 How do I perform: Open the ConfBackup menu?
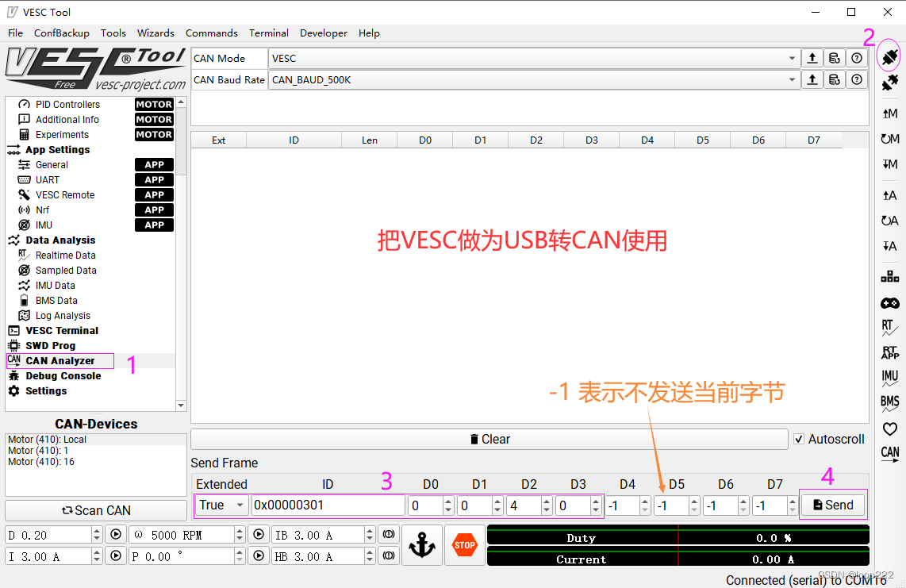[x=62, y=33]
